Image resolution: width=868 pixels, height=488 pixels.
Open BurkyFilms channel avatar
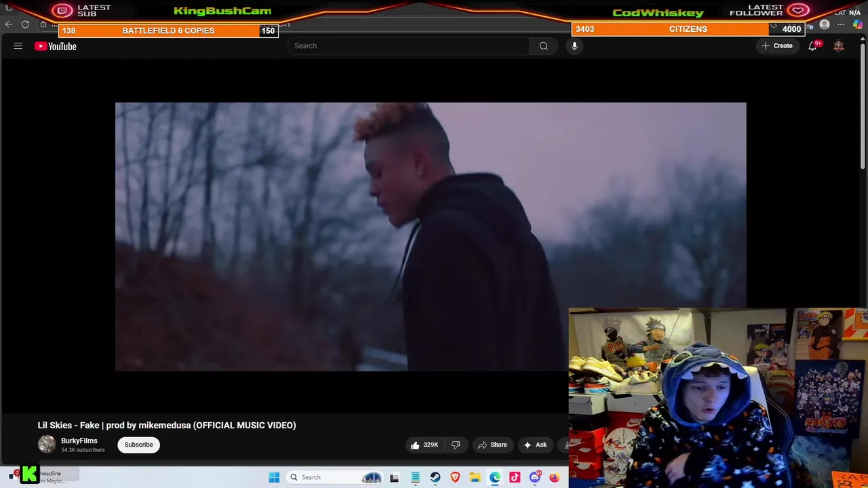point(47,445)
